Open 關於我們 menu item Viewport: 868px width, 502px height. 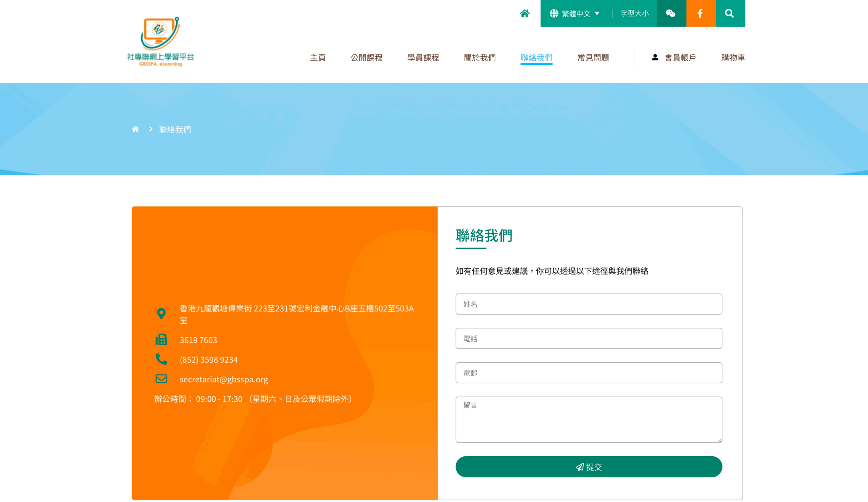point(479,58)
